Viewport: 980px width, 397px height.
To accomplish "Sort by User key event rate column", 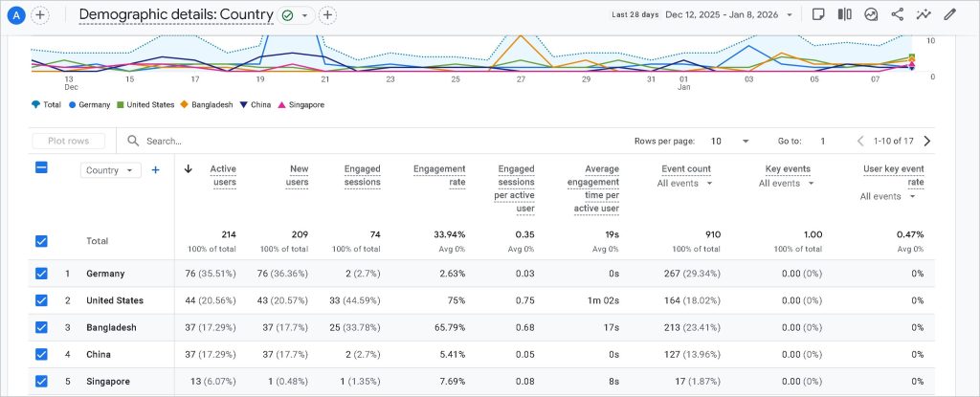I will click(x=894, y=176).
